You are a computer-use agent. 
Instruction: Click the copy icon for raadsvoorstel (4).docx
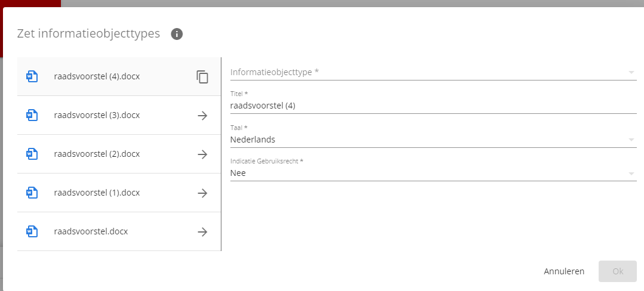[202, 77]
